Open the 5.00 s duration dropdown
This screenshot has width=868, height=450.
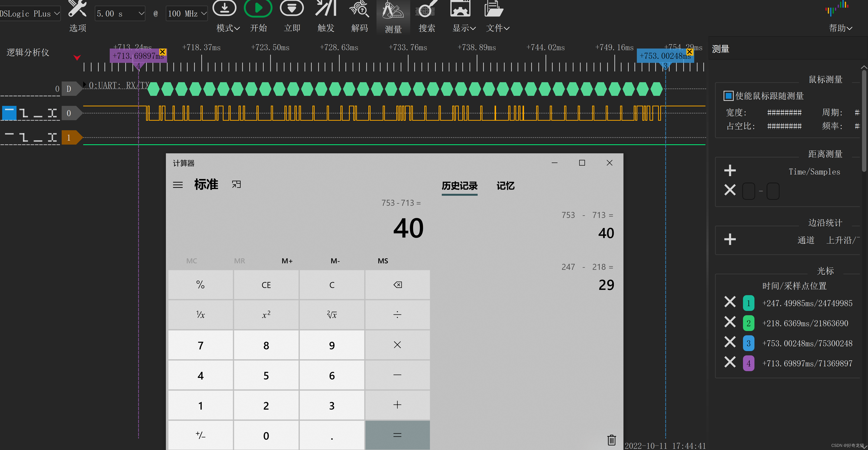coord(120,13)
